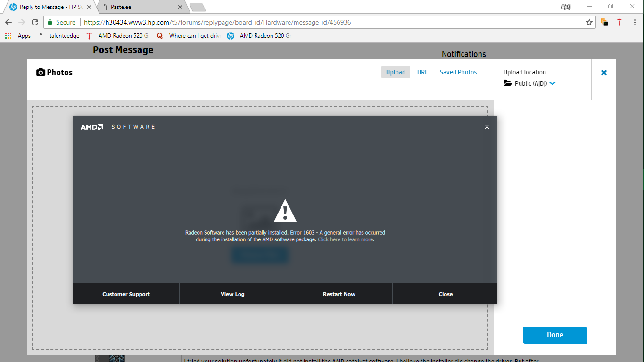Switch to the URL tab in Photos

click(422, 72)
